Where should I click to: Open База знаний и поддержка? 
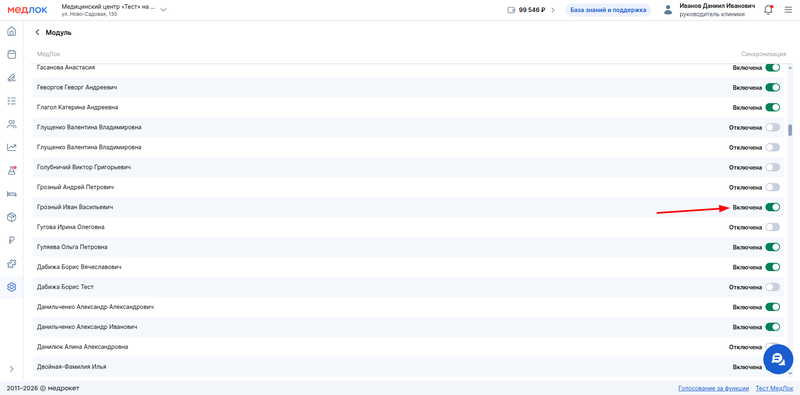(x=608, y=10)
